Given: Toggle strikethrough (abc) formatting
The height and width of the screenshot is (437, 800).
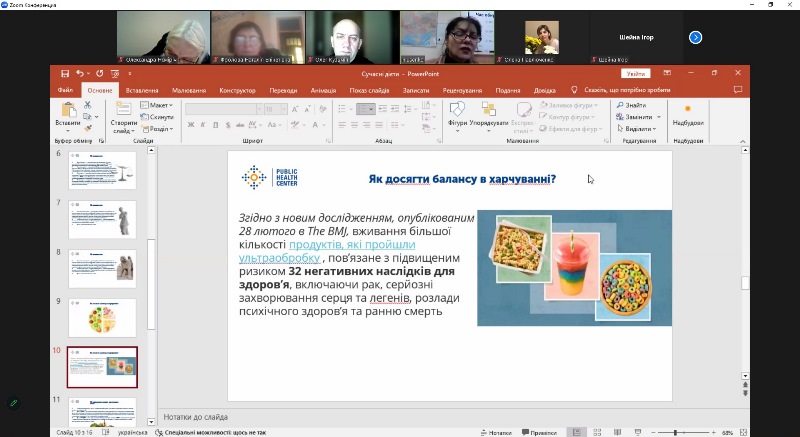Looking at the screenshot, I should click(x=240, y=124).
